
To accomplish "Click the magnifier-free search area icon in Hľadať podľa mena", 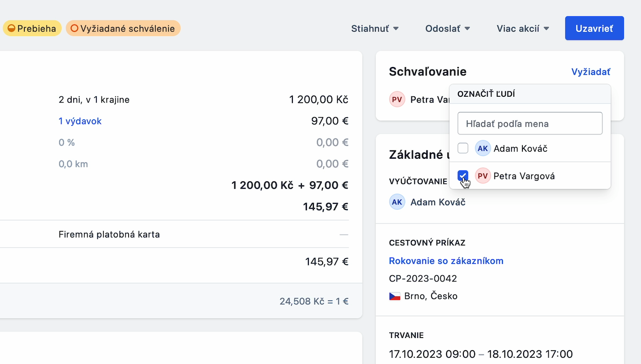I will pyautogui.click(x=530, y=123).
